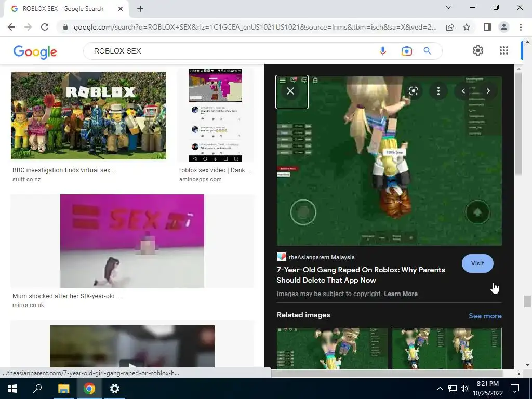Open Windows taskbar search

click(37, 389)
